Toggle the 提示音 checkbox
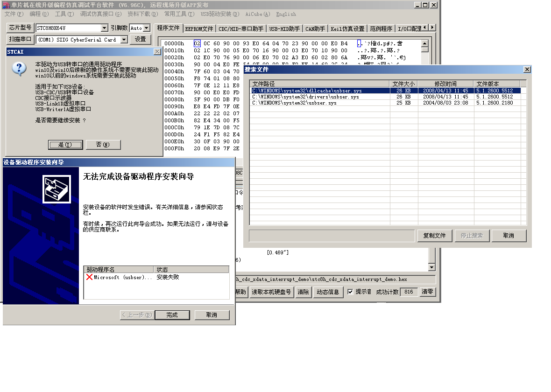The width and height of the screenshot is (551, 392). click(350, 292)
